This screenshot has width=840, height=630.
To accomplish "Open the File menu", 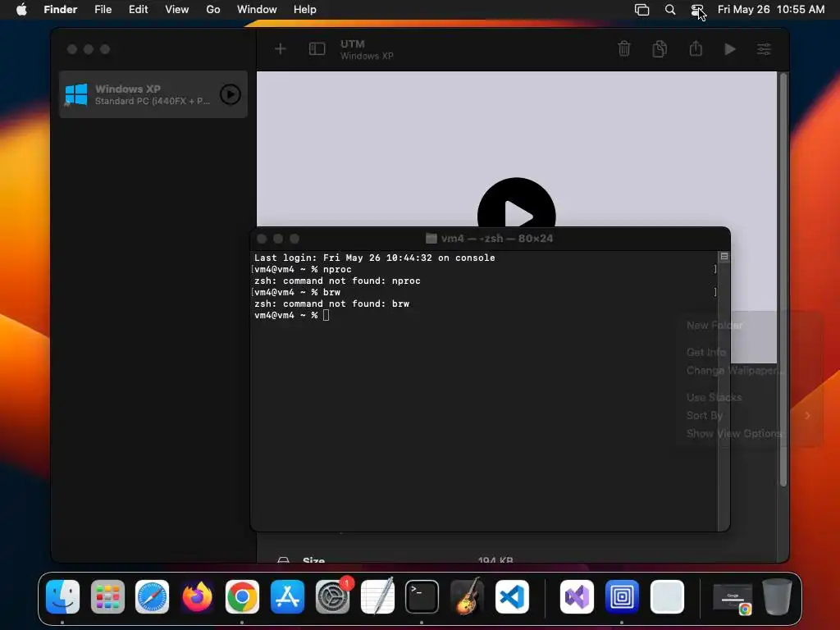I will click(x=103, y=9).
